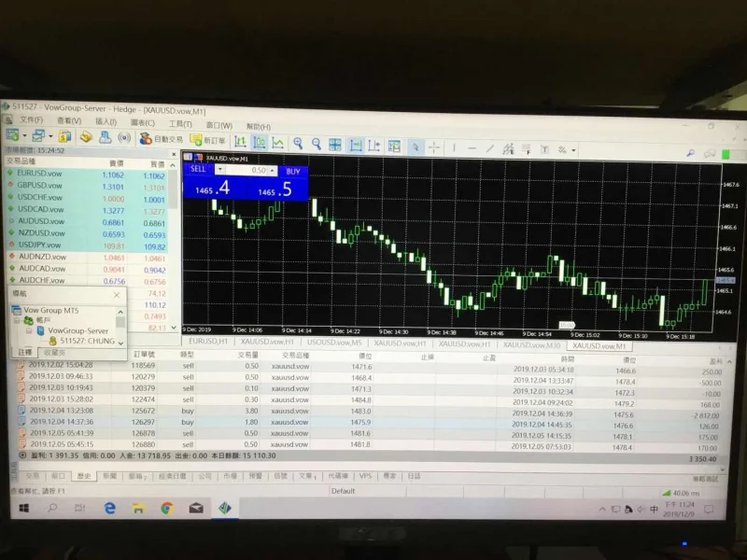Image resolution: width=747 pixels, height=560 pixels.
Task: Switch to the 收藏夾 Navigator tab
Action: (54, 353)
